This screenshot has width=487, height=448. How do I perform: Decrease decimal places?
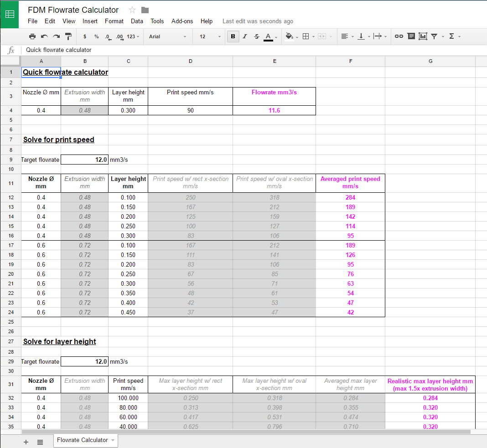coord(108,36)
